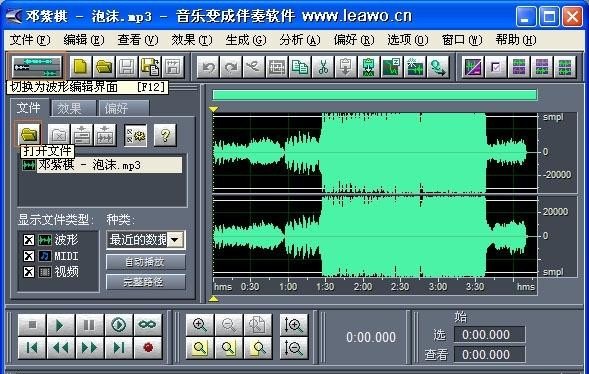The height and width of the screenshot is (374, 589).
Task: Click the green overview range bar above waveform
Action: [x=375, y=95]
